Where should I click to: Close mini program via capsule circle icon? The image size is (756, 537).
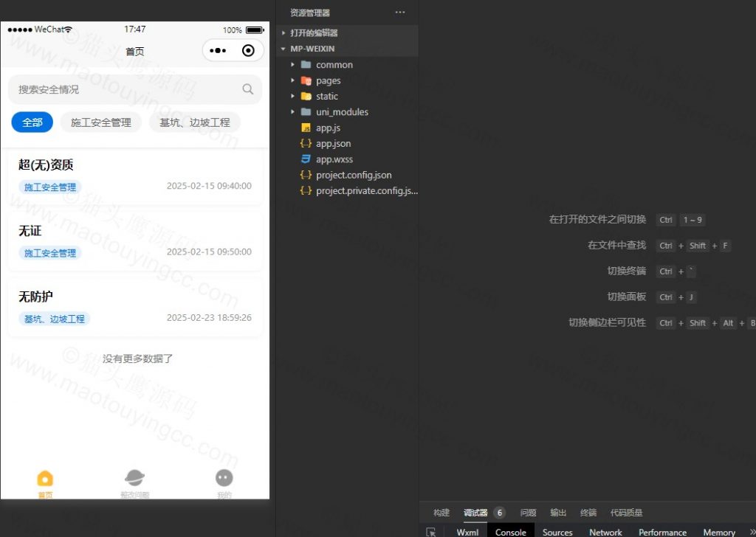[248, 51]
